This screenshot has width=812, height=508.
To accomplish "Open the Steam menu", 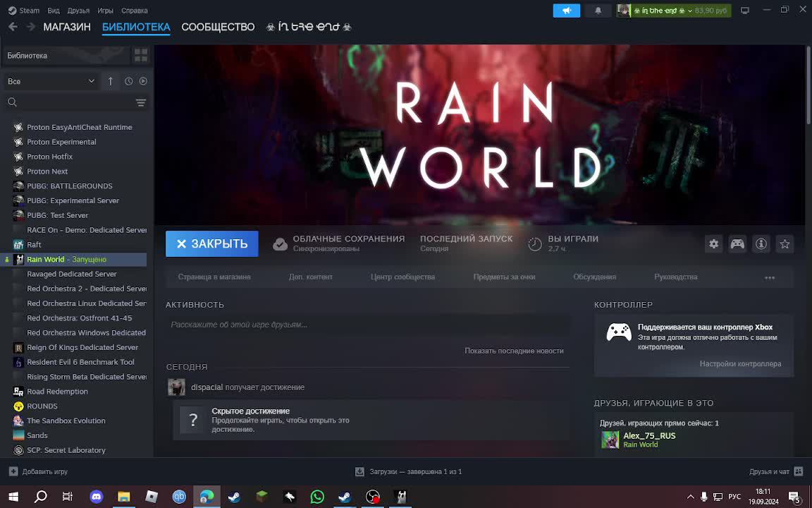I will (x=24, y=11).
